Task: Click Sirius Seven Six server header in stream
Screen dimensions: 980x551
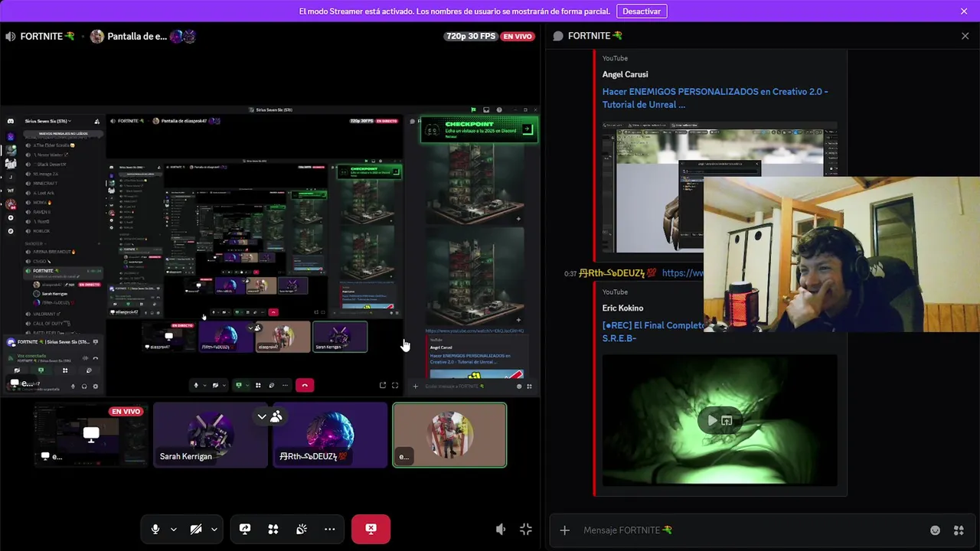Action: pos(47,121)
